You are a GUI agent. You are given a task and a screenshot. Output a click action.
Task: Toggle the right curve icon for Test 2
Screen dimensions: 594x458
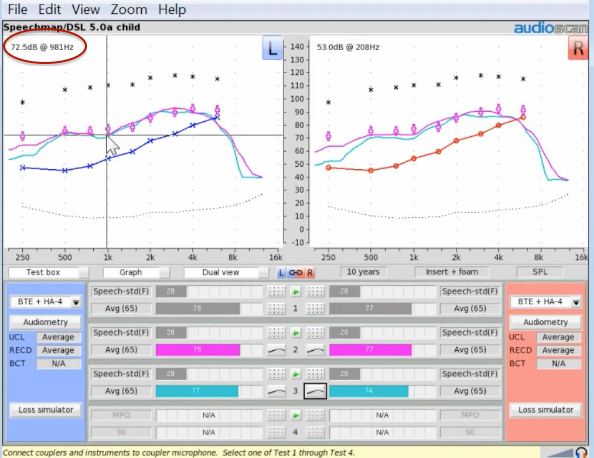click(315, 350)
